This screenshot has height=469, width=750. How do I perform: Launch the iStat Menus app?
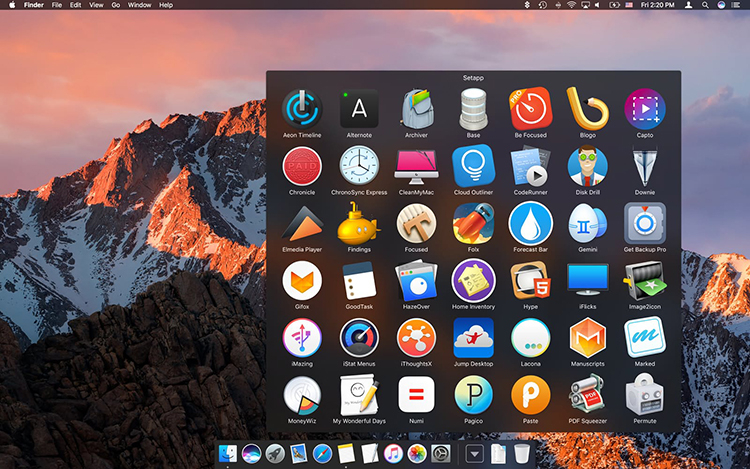pos(359,338)
